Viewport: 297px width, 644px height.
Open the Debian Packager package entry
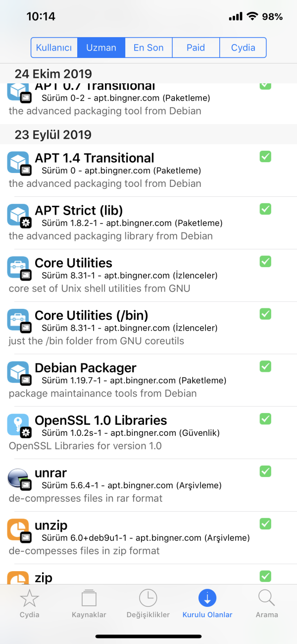point(85,368)
